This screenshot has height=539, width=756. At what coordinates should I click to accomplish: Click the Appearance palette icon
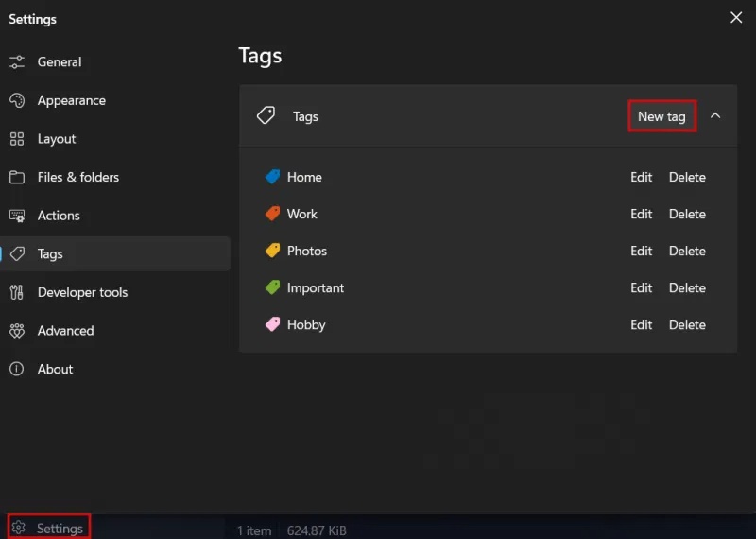[x=17, y=100]
